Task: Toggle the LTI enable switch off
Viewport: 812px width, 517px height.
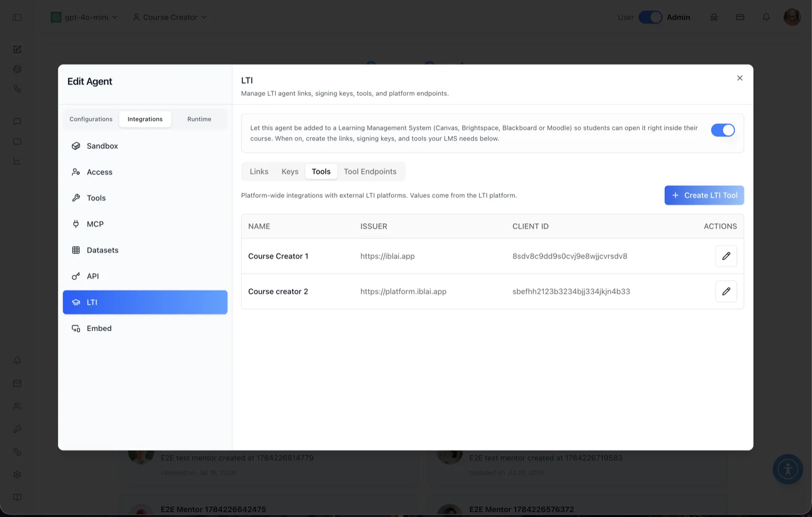Action: [x=723, y=130]
